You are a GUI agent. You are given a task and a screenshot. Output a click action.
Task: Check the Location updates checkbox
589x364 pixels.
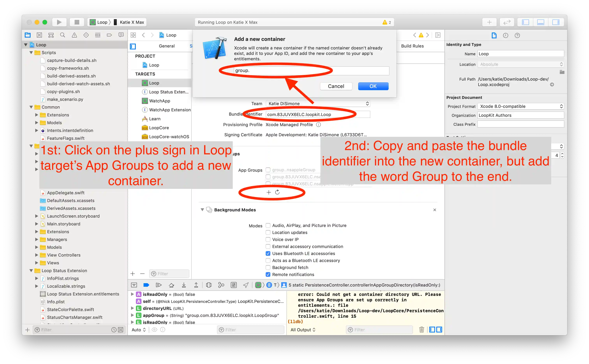268,232
